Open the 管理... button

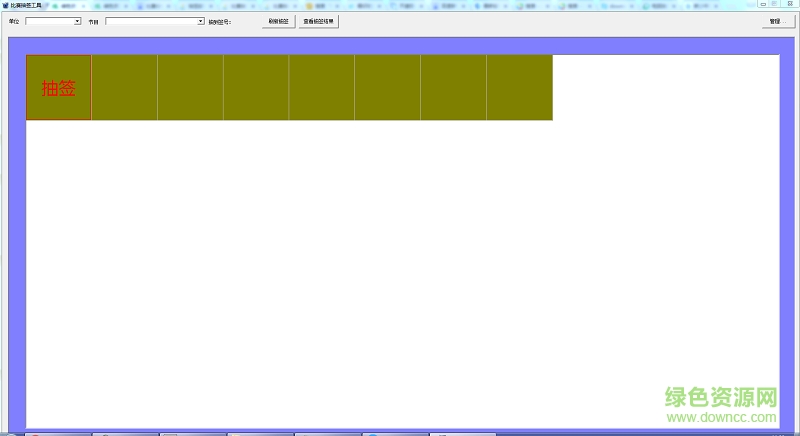click(775, 21)
